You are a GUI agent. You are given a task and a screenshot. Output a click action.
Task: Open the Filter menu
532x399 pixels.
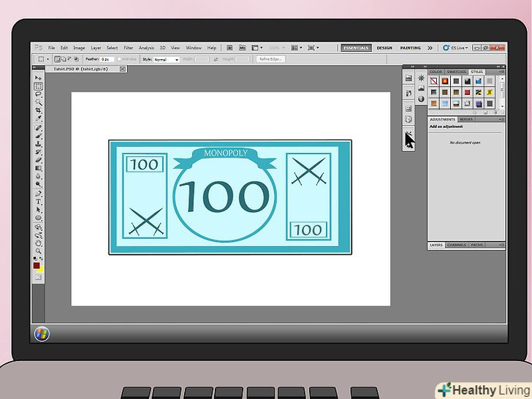click(129, 48)
